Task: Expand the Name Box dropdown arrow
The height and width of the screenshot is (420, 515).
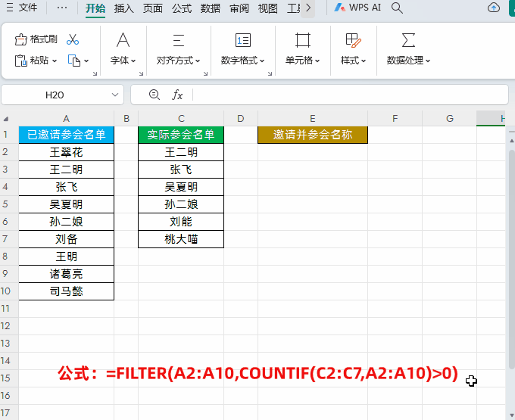Action: point(115,95)
